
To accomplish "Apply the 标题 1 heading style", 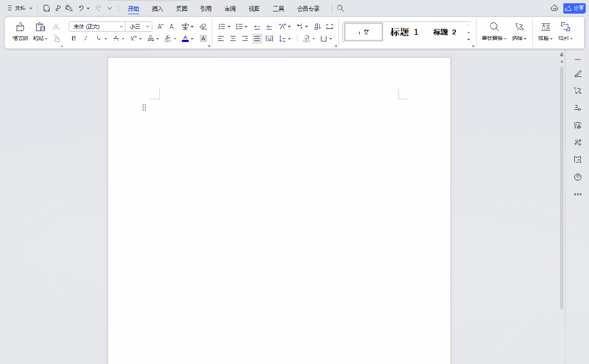I will (404, 32).
